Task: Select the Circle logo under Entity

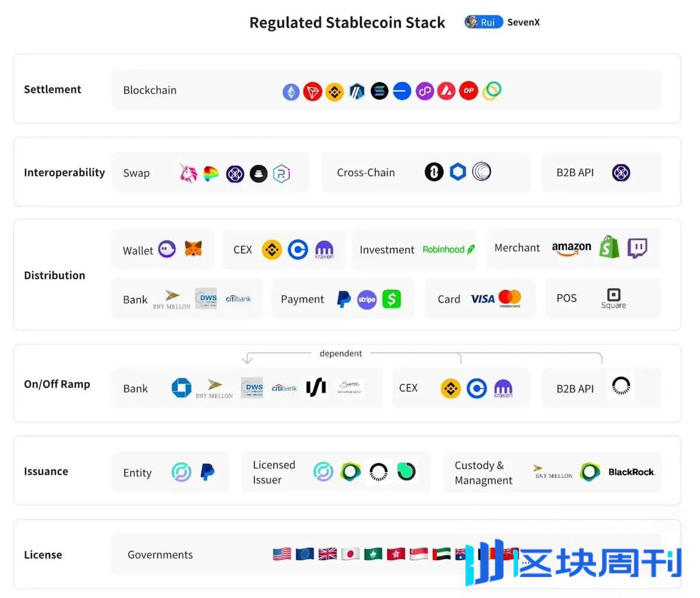Action: pos(181,471)
